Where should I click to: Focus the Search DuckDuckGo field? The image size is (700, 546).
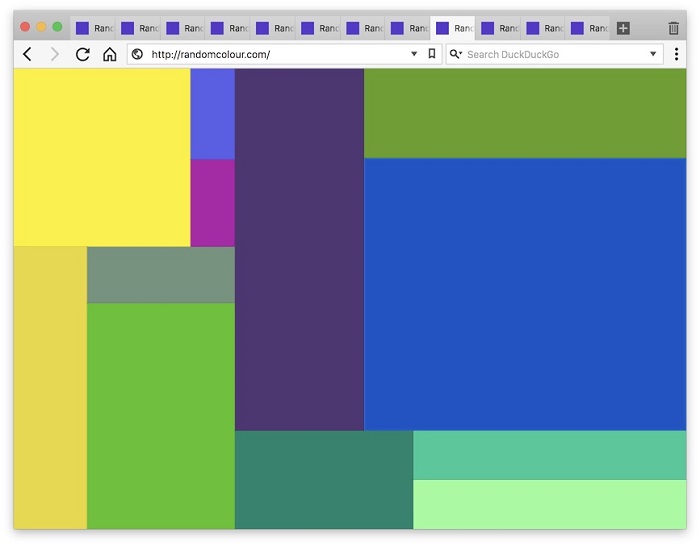coord(550,54)
